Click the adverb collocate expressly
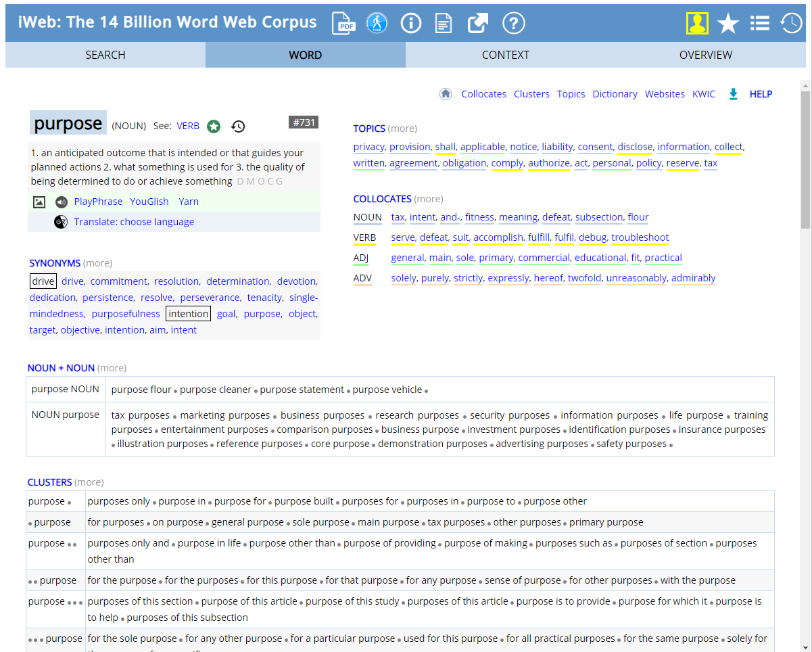 tap(508, 278)
